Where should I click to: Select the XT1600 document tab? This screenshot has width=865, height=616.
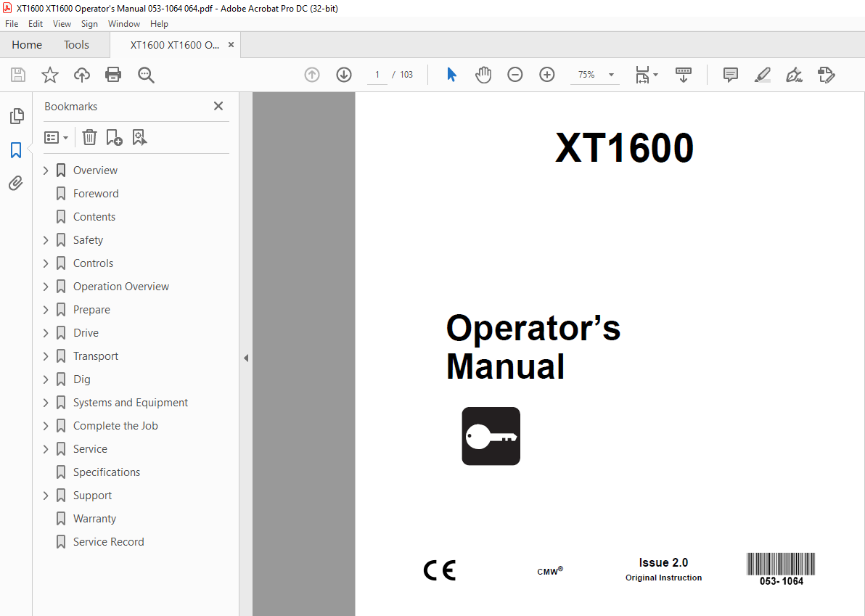[x=174, y=45]
